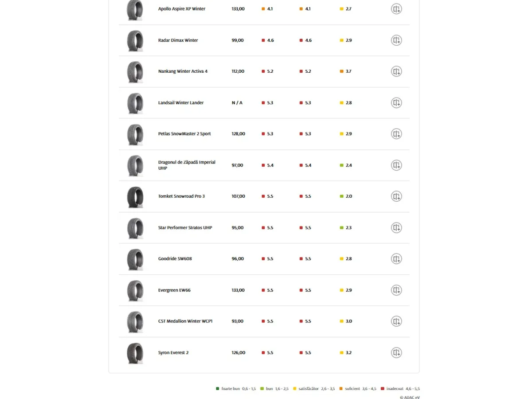Add Syron Everest 2 to comparison
The width and height of the screenshot is (532, 399).
pos(396,353)
